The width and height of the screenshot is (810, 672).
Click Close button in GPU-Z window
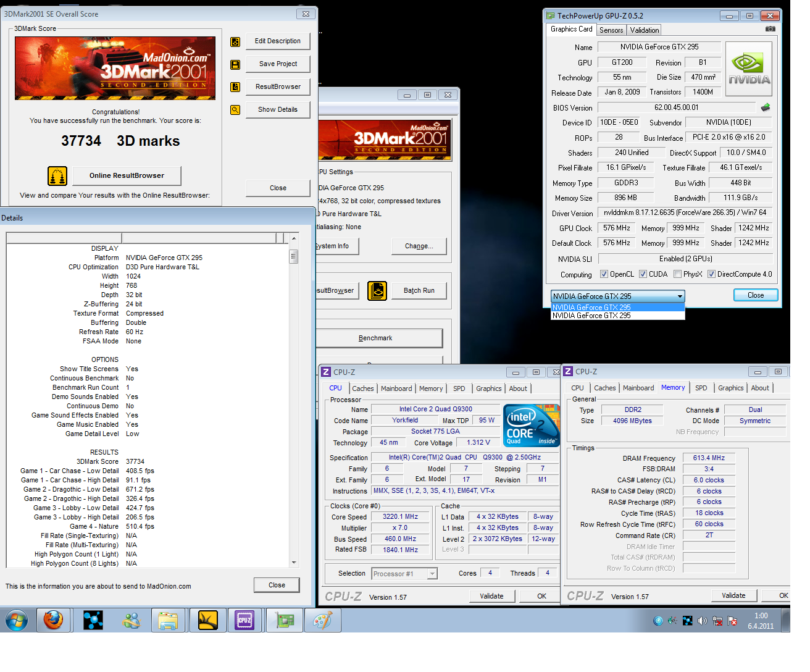click(756, 296)
